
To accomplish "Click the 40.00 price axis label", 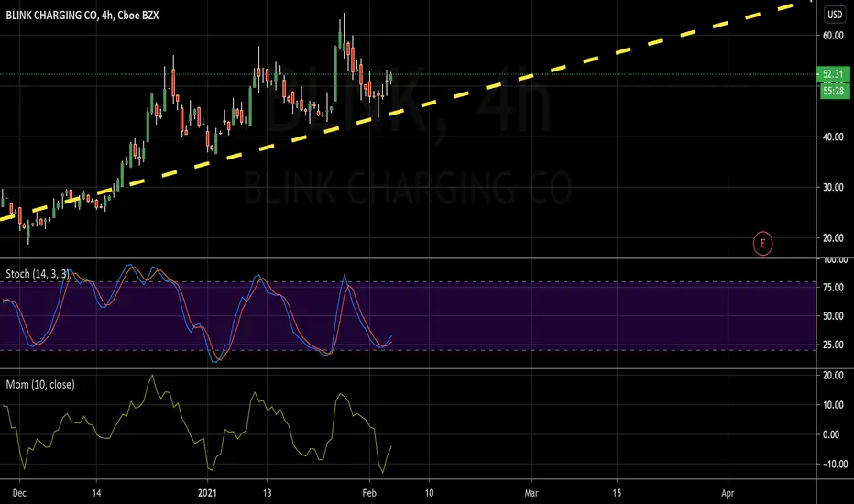I will [833, 137].
